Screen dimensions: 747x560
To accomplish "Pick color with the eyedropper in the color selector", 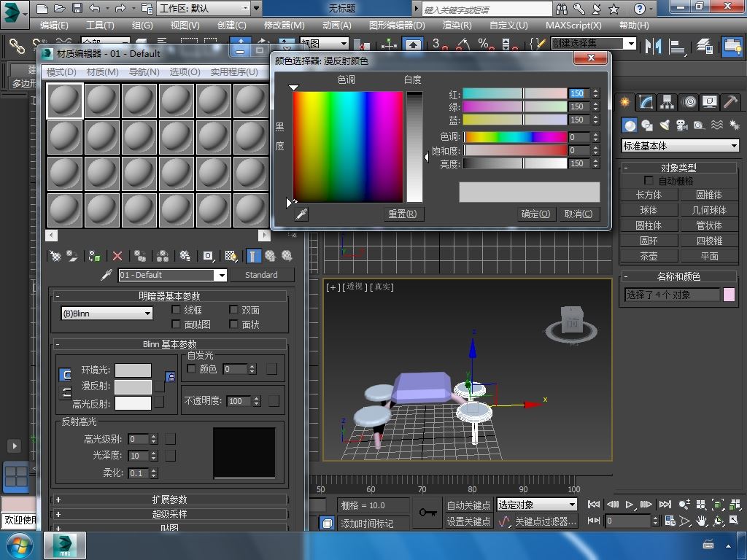I will (x=301, y=214).
